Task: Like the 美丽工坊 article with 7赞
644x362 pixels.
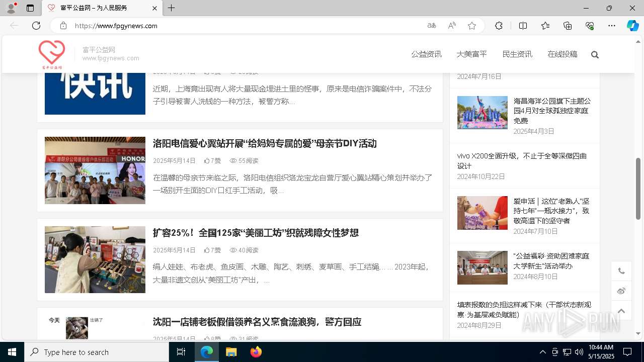Action: tap(212, 250)
